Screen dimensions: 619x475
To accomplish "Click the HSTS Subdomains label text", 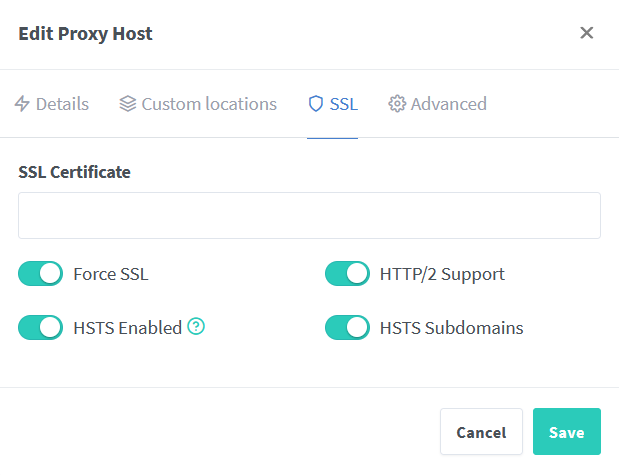I will coord(451,327).
